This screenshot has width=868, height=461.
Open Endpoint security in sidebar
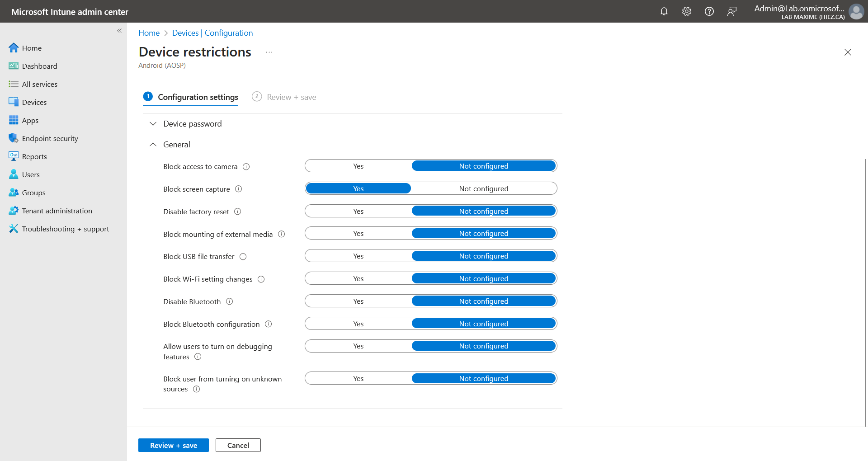(x=50, y=138)
